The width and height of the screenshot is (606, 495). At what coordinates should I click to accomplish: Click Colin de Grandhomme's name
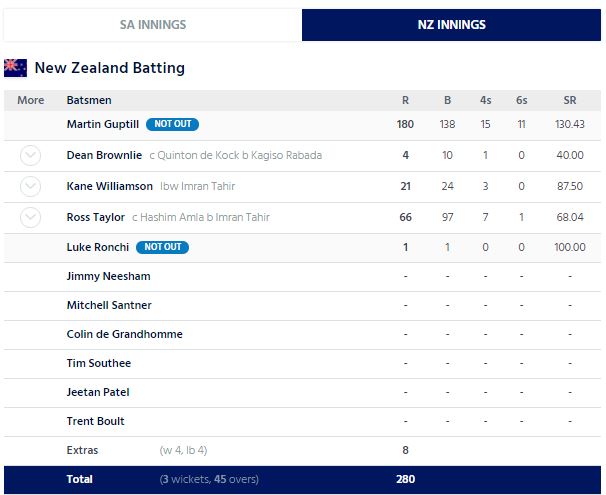[x=124, y=334]
